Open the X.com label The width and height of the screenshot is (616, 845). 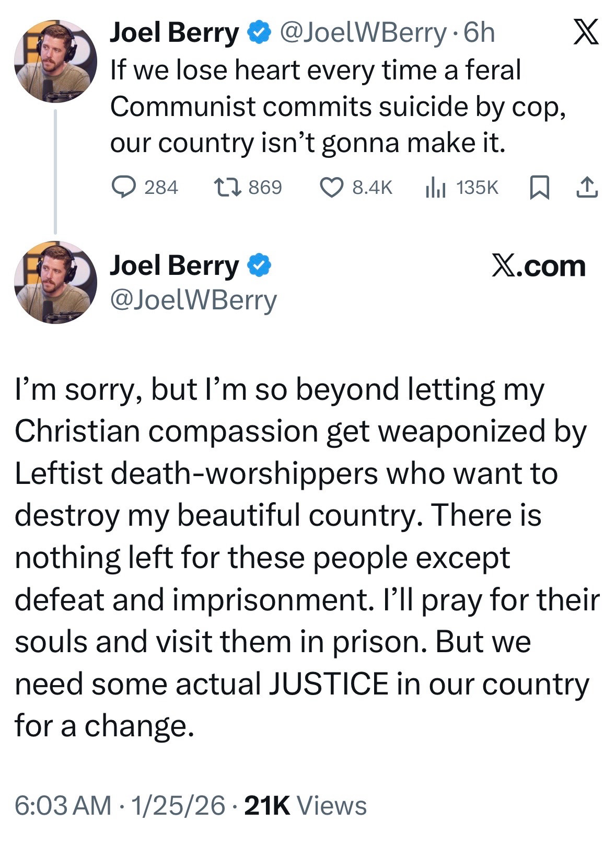tap(539, 266)
